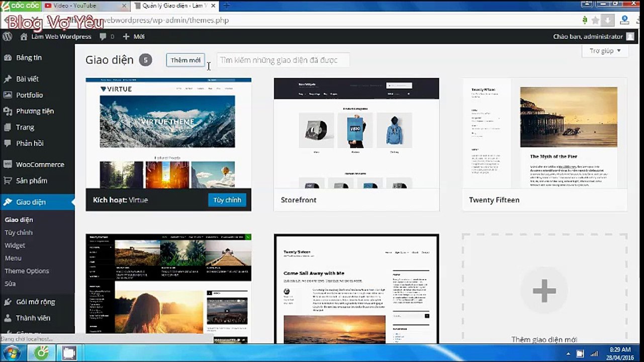
Task: Click the Gói mở rộng plugin icon
Action: 8,302
